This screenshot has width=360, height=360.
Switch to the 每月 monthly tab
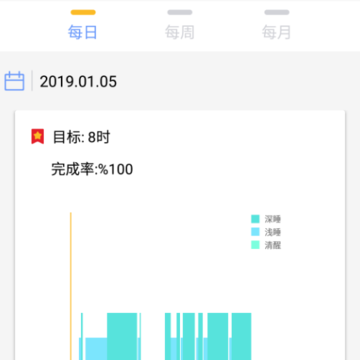point(277,26)
